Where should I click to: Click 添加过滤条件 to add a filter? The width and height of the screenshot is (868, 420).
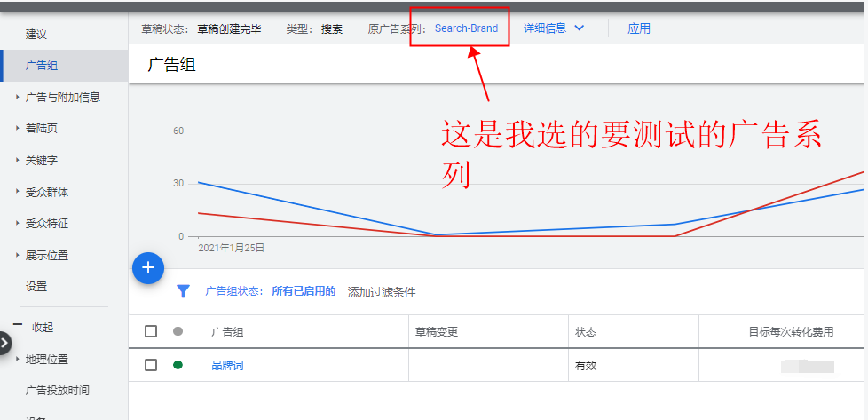pyautogui.click(x=382, y=292)
